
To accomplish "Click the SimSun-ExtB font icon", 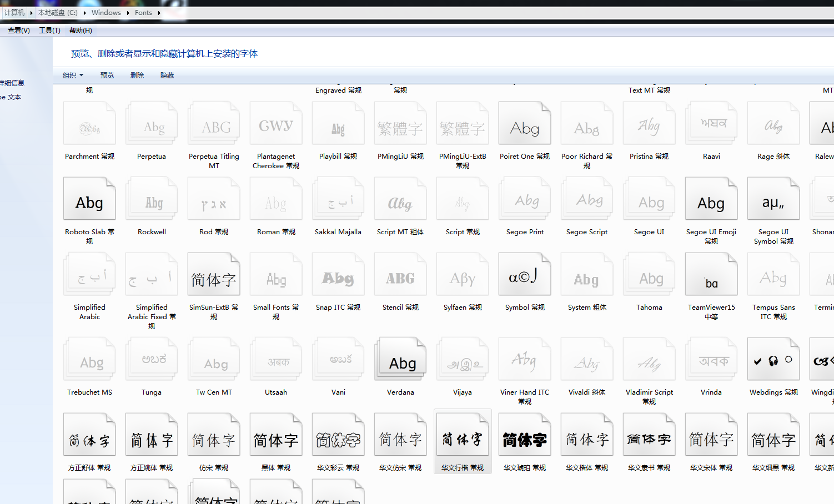I will (x=214, y=274).
